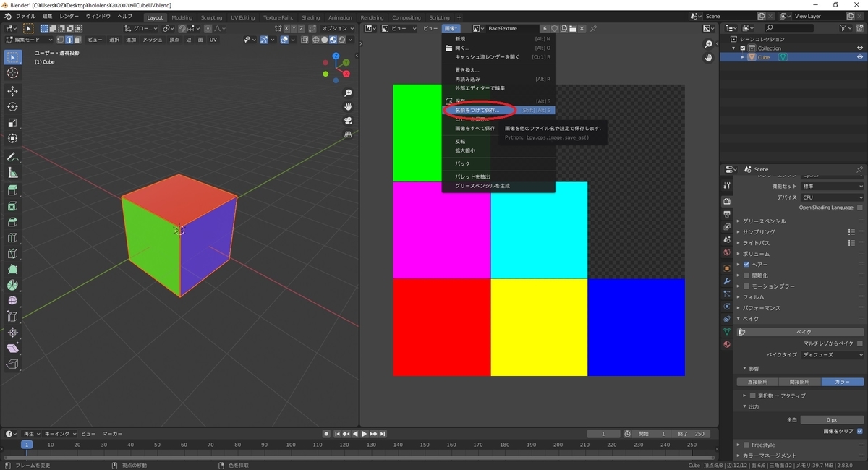Viewport: 868px width, 470px height.
Task: Open the 編集モード mode dropdown
Action: pyautogui.click(x=28, y=40)
